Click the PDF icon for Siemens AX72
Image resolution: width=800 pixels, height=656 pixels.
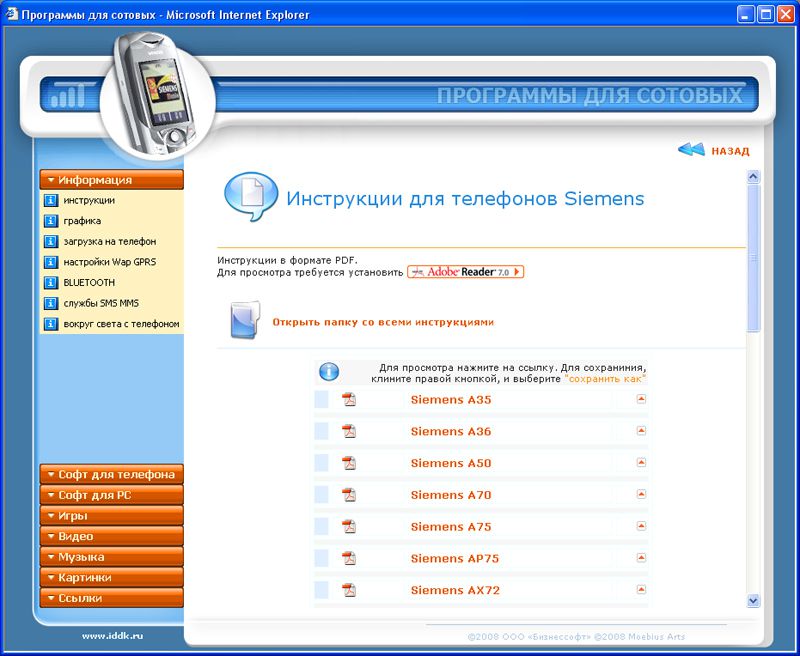point(349,590)
